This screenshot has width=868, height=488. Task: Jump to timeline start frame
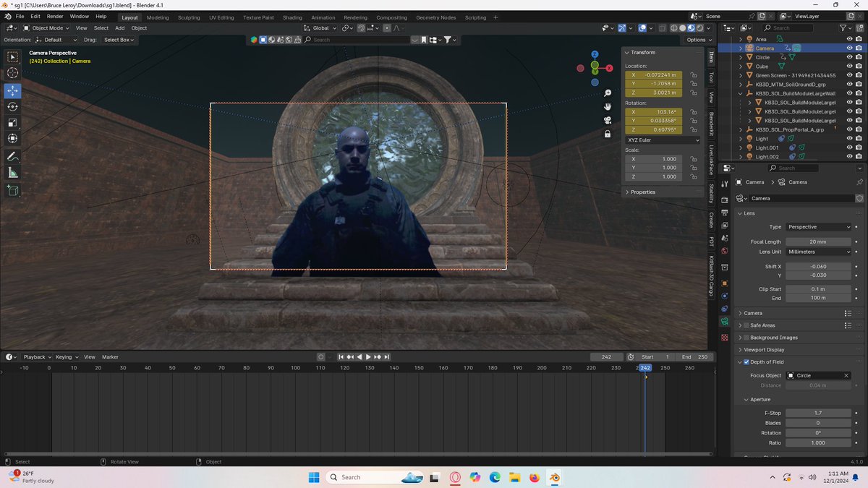[341, 357]
